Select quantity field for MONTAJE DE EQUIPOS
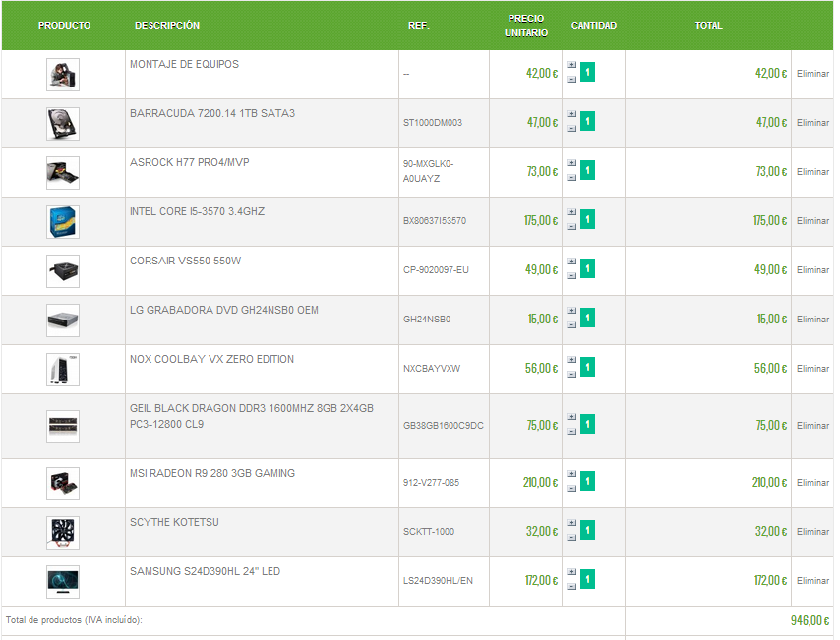Viewport: 840px width, 640px height. coord(587,73)
